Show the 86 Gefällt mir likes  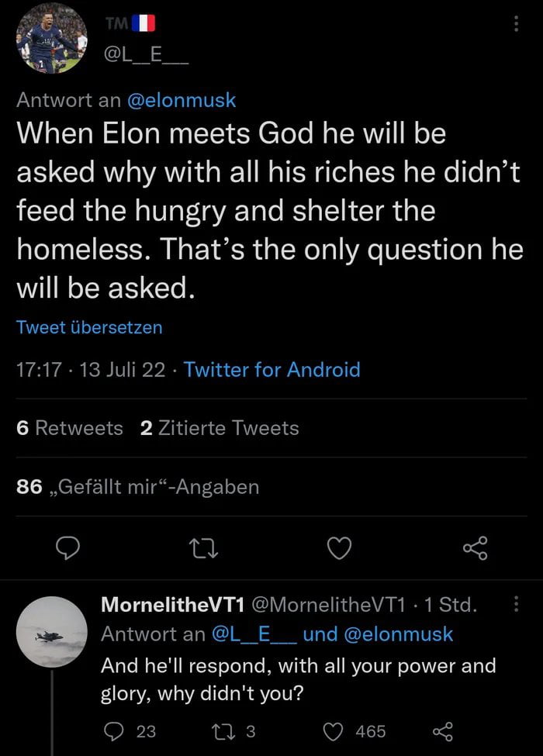(x=137, y=487)
